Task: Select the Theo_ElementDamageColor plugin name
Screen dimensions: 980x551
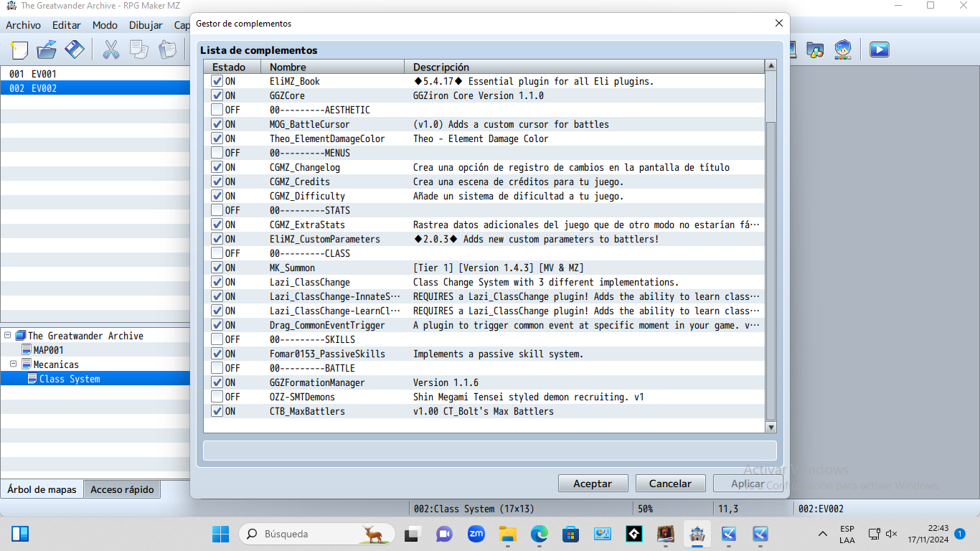Action: [327, 138]
